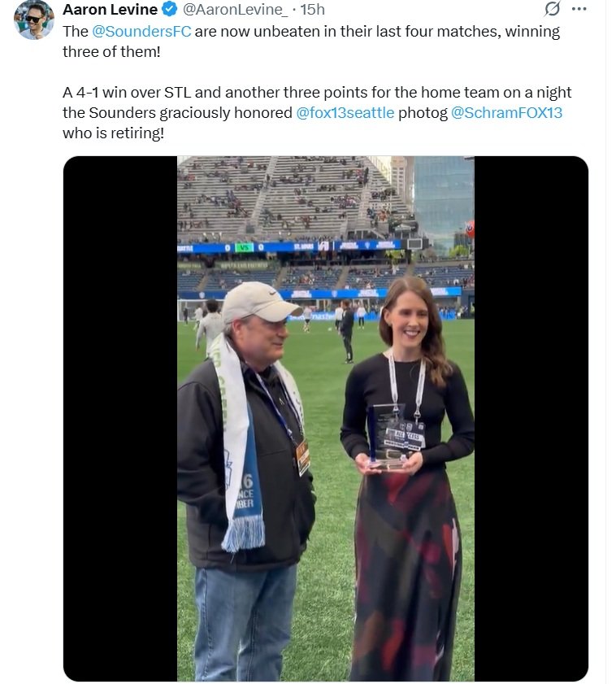Click the "A 4-1 win over STL" text
This screenshot has width=616, height=684.
[130, 93]
